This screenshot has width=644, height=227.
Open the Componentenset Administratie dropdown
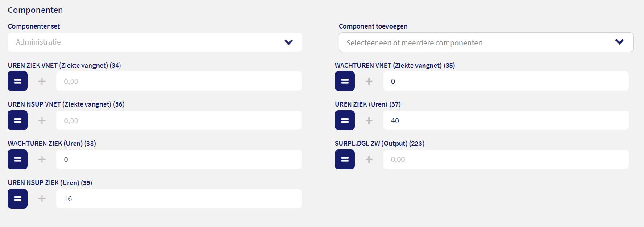click(155, 42)
